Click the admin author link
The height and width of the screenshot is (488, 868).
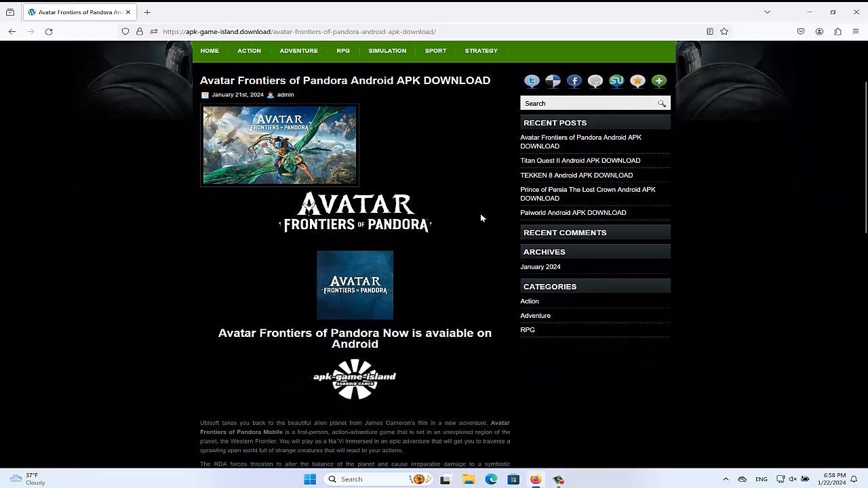[x=285, y=95]
